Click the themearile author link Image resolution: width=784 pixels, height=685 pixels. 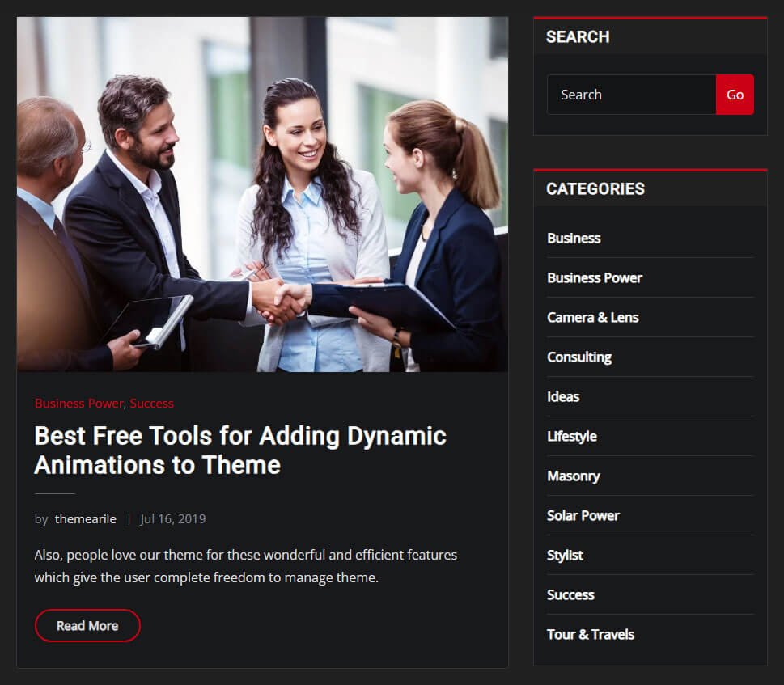[x=86, y=519]
